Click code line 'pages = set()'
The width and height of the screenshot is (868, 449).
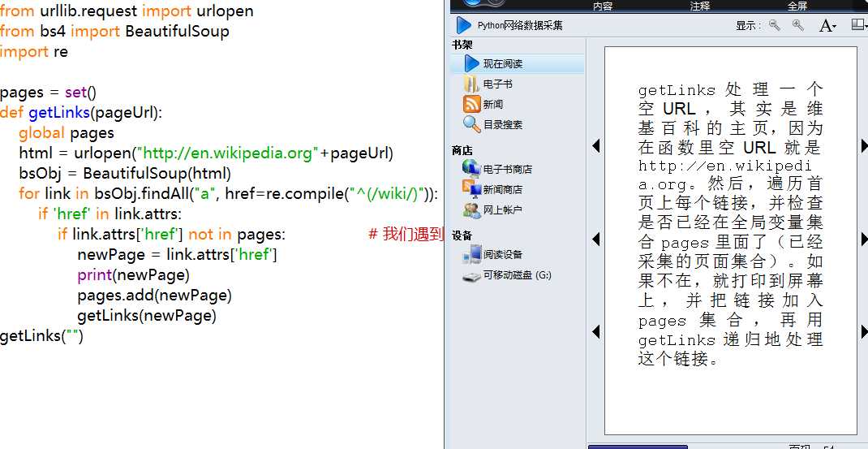(48, 92)
